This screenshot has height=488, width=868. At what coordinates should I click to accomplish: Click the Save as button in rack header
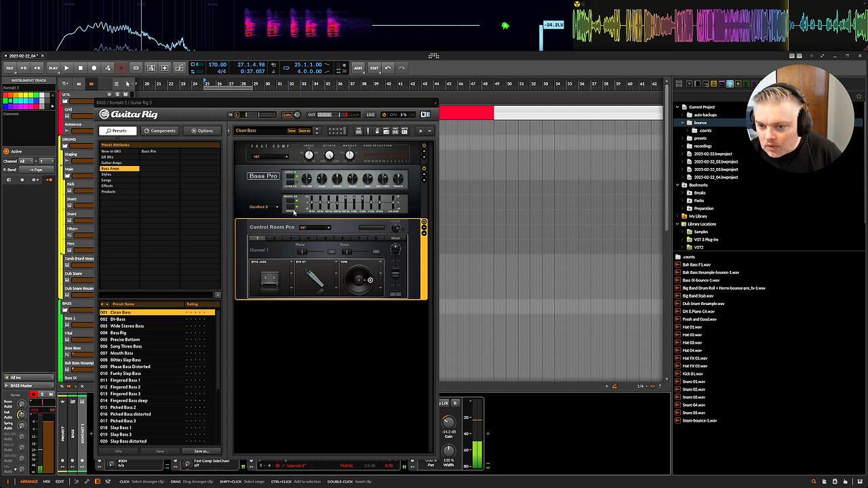pyautogui.click(x=304, y=131)
